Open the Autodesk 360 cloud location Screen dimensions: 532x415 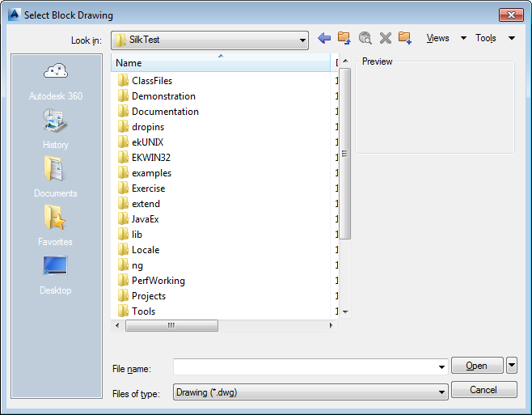[x=56, y=82]
